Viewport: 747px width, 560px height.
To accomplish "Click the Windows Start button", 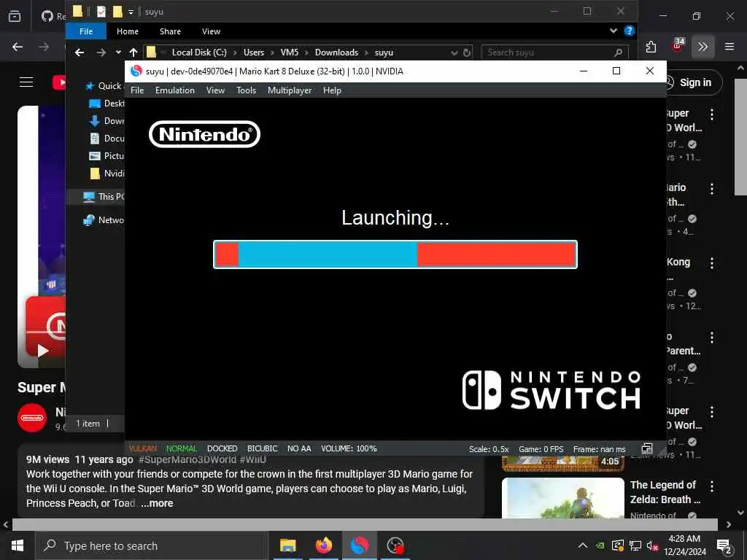I will click(x=18, y=545).
